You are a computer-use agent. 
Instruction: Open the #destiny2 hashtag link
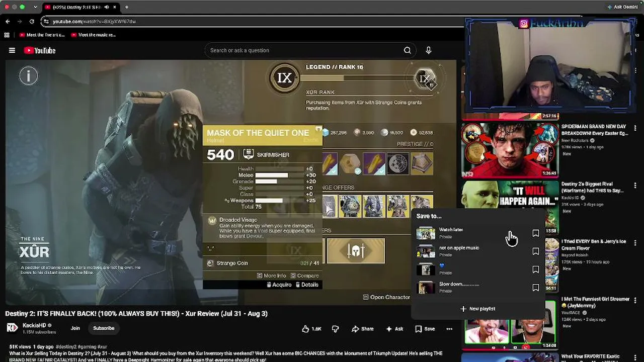67,347
